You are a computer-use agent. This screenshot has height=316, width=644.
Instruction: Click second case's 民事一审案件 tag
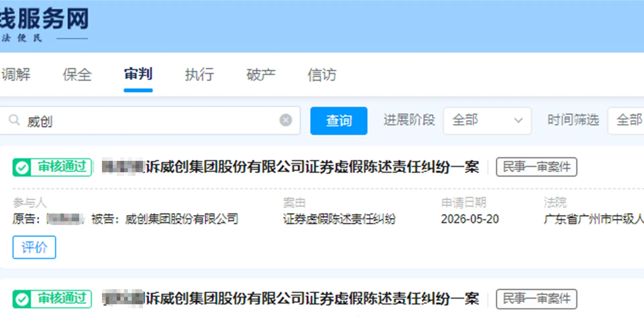[x=537, y=299]
